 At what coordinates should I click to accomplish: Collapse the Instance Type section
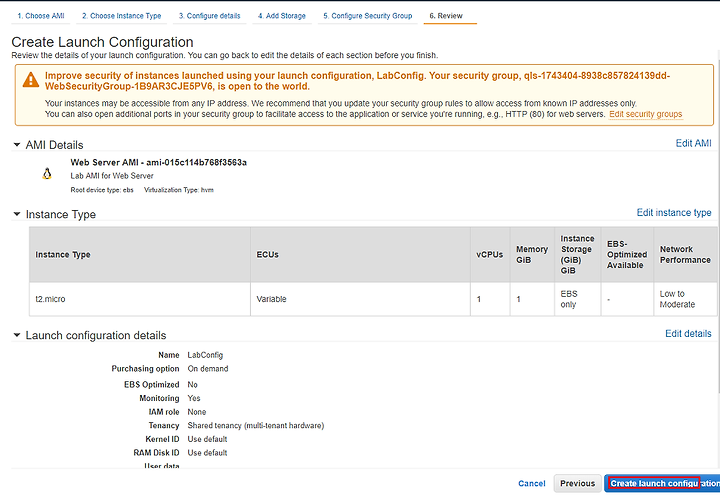tap(17, 214)
